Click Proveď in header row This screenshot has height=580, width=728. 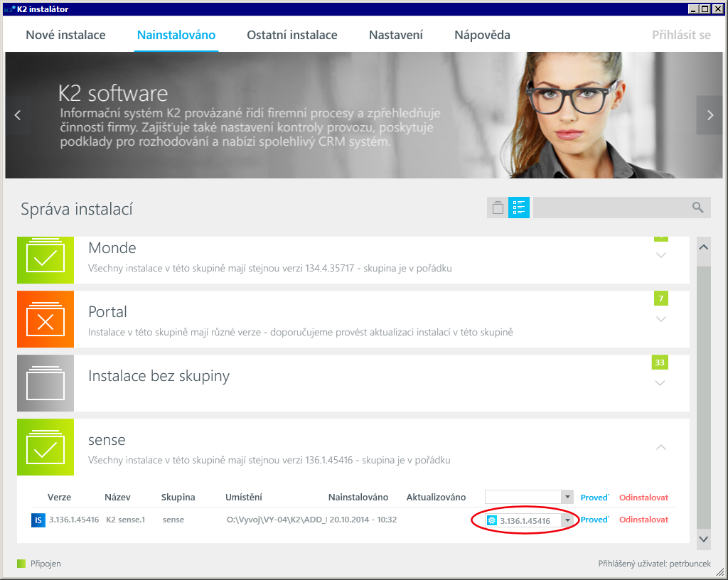(594, 498)
